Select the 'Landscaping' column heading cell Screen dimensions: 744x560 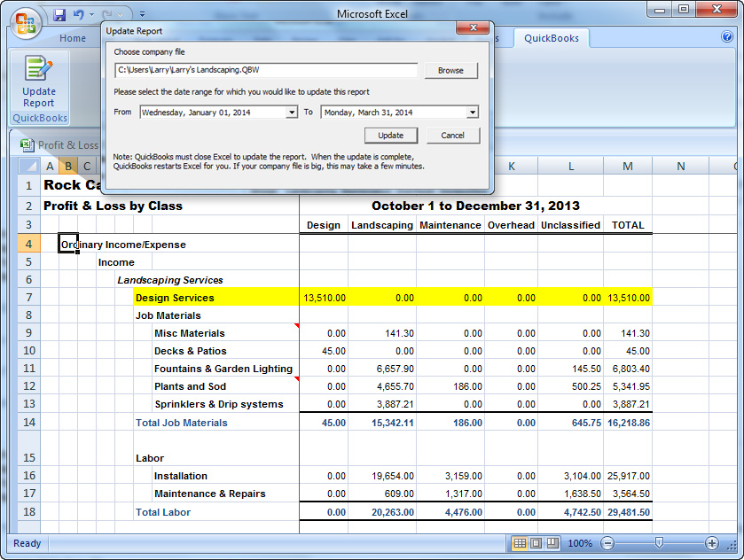tap(382, 225)
